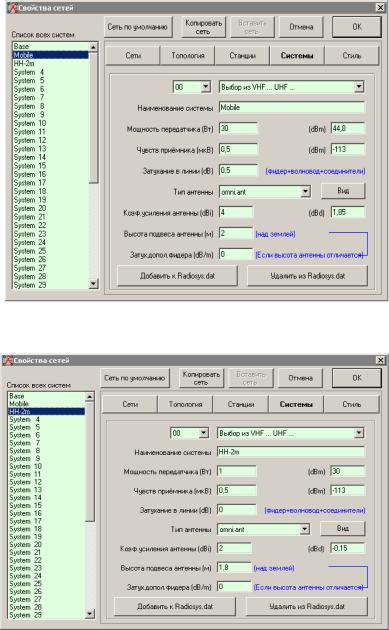Screen dimensions: 389x630
Task: Click receiver sensitivity field 0,5 in upper window
Action: click(238, 149)
